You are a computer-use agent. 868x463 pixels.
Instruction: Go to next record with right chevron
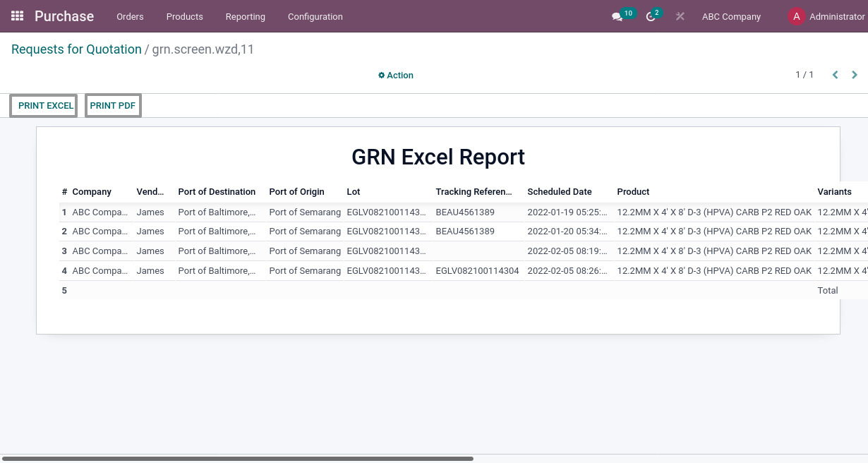tap(854, 74)
